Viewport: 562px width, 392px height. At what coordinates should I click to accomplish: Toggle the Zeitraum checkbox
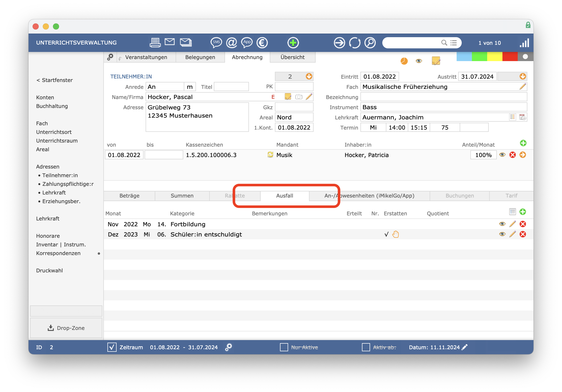coord(112,347)
